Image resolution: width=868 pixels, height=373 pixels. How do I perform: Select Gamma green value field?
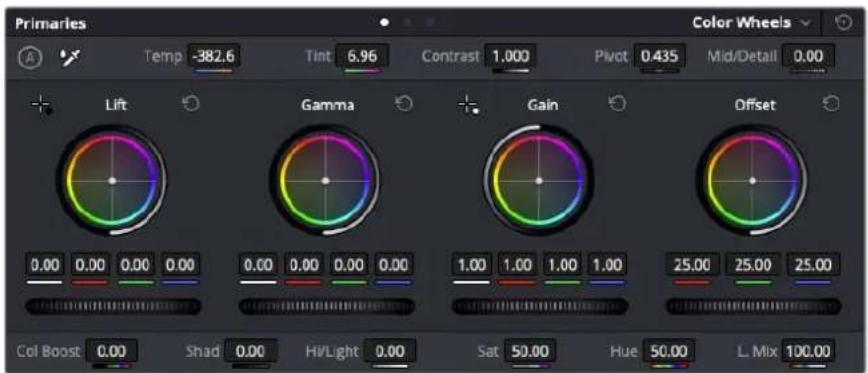coord(349,265)
